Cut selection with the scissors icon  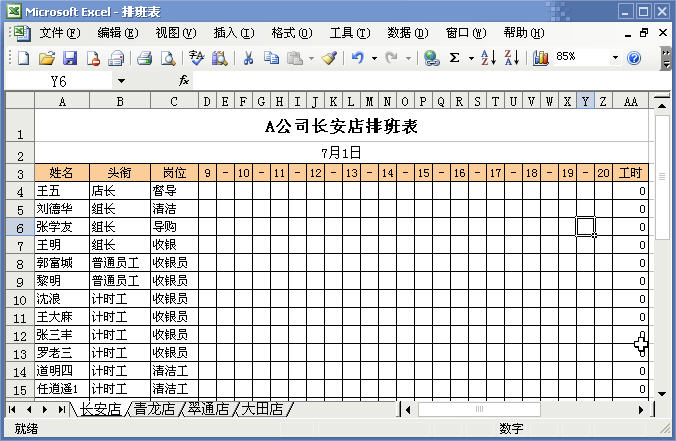click(248, 58)
